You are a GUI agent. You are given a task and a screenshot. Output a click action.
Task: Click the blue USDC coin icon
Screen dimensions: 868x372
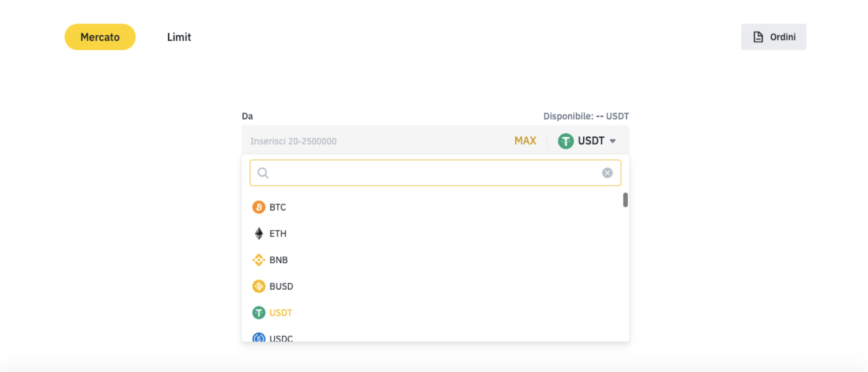[x=259, y=338]
